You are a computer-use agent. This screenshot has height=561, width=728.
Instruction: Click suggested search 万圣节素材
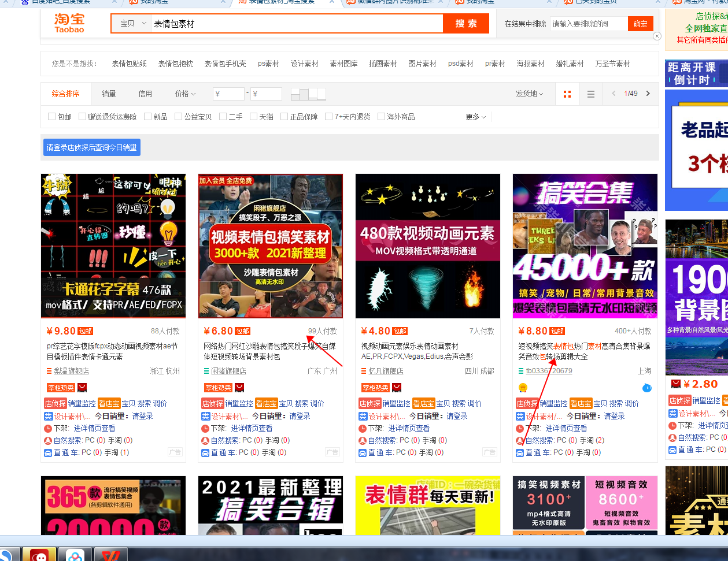click(612, 64)
